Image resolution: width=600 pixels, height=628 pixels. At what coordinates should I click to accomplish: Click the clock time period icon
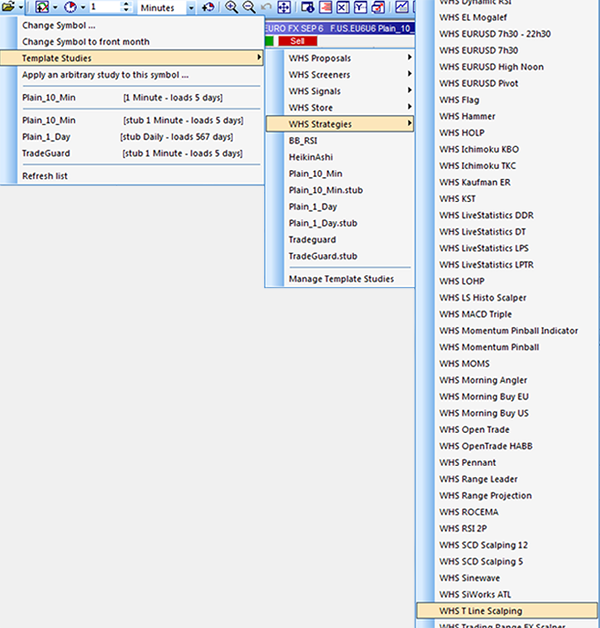pyautogui.click(x=70, y=7)
